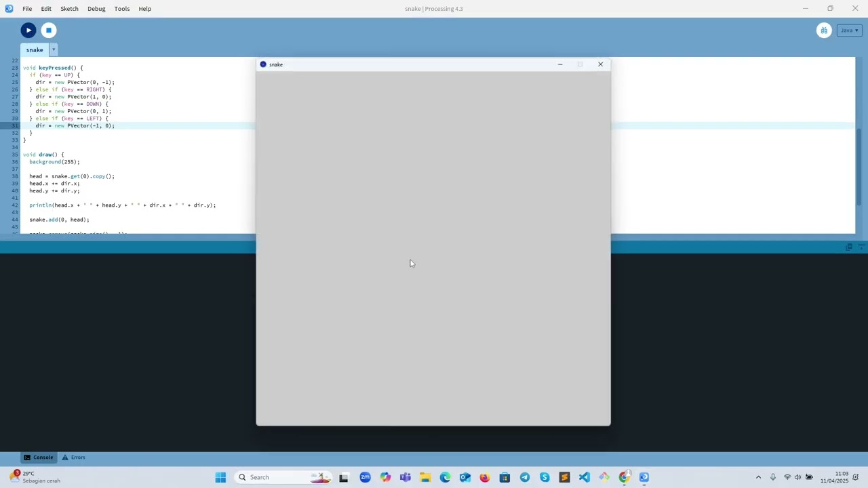Open File Explorer from the taskbar
Image resolution: width=868 pixels, height=488 pixels.
click(425, 477)
